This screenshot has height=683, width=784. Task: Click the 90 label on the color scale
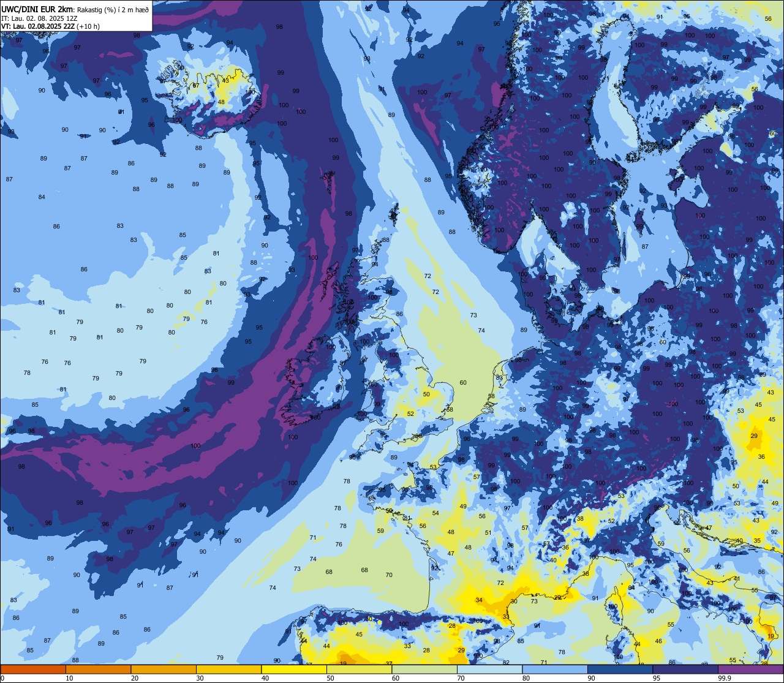(x=591, y=678)
